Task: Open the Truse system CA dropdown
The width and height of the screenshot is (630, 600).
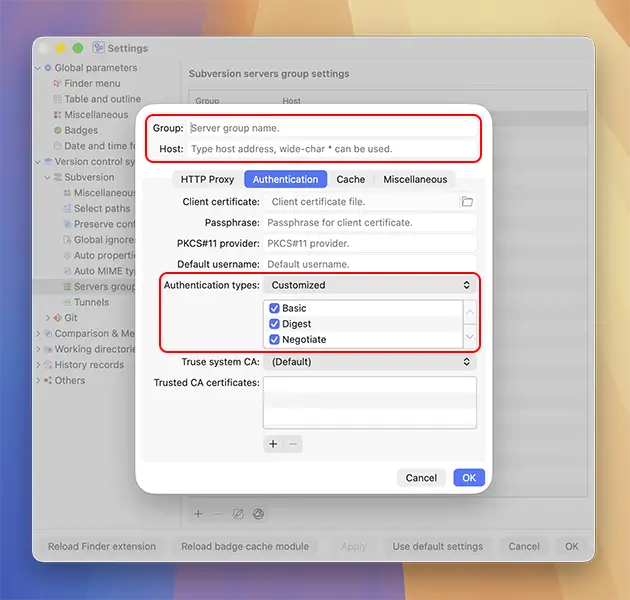Action: click(370, 362)
